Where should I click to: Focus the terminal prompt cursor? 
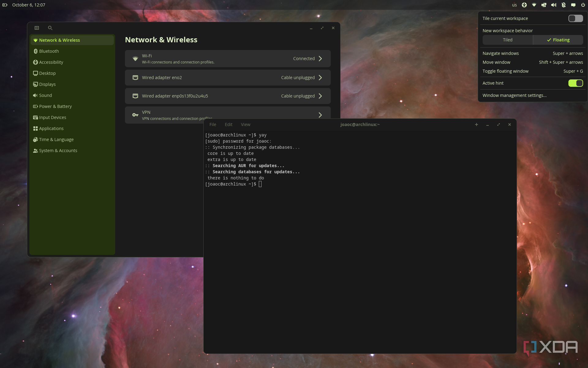(260, 184)
